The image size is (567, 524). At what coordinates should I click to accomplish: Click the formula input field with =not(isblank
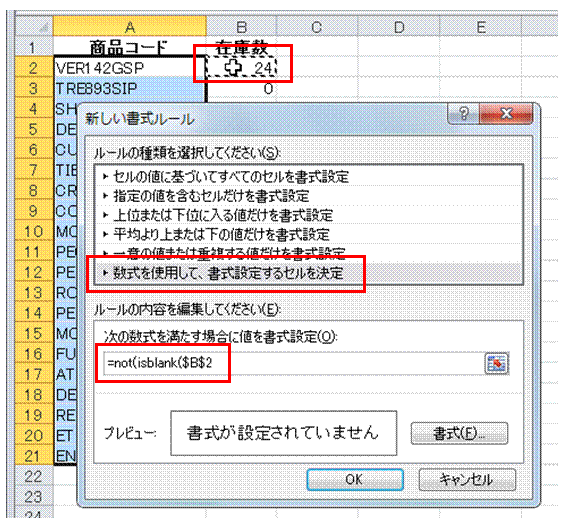tap(293, 363)
